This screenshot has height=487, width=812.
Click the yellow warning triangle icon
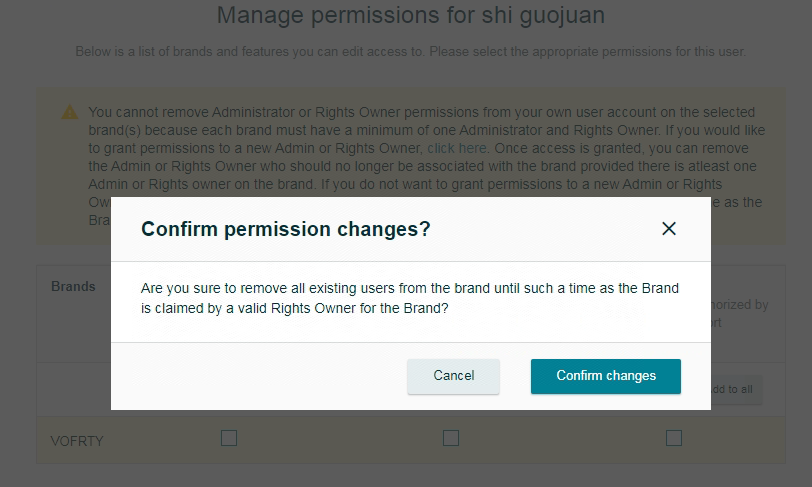70,112
